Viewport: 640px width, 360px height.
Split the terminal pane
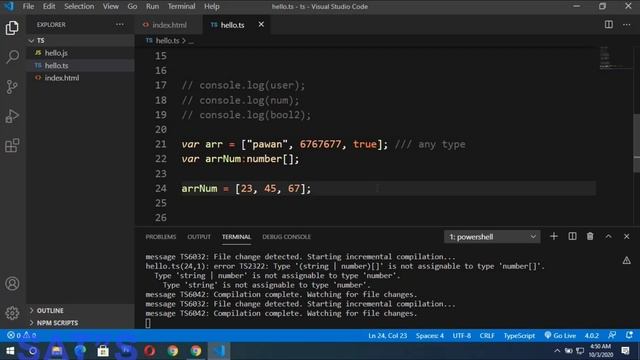572,236
